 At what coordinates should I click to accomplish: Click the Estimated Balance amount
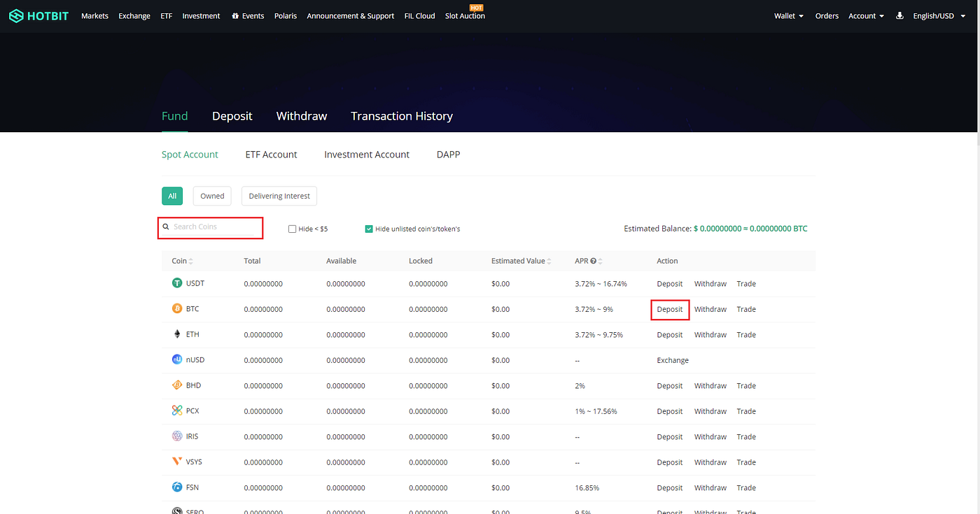click(x=750, y=229)
